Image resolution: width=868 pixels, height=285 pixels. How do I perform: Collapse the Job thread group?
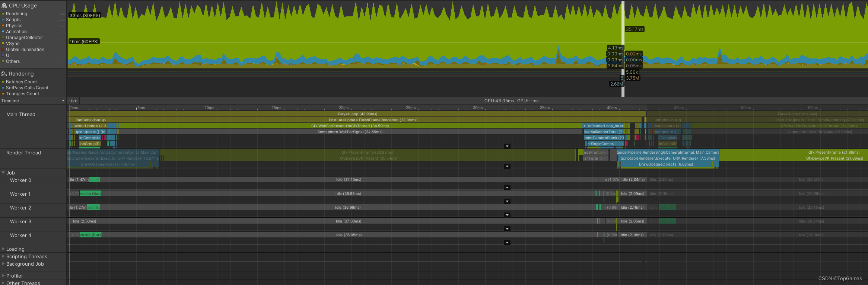click(3, 173)
